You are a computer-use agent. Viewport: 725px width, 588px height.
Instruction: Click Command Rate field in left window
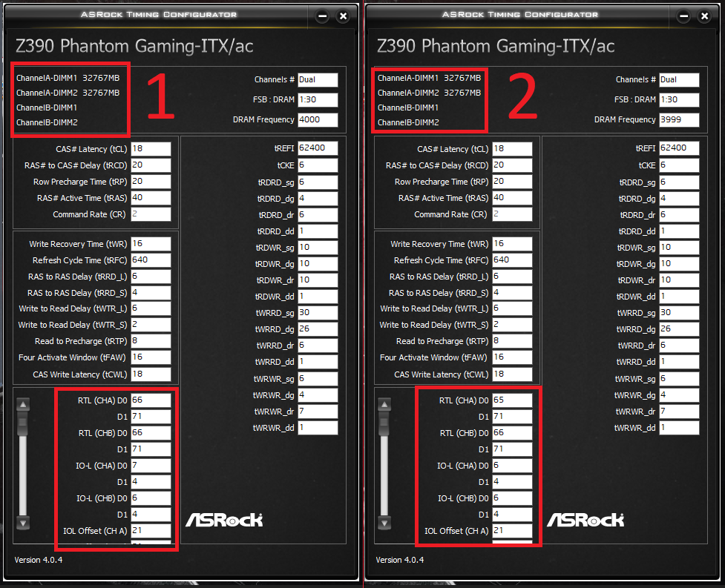pyautogui.click(x=151, y=214)
